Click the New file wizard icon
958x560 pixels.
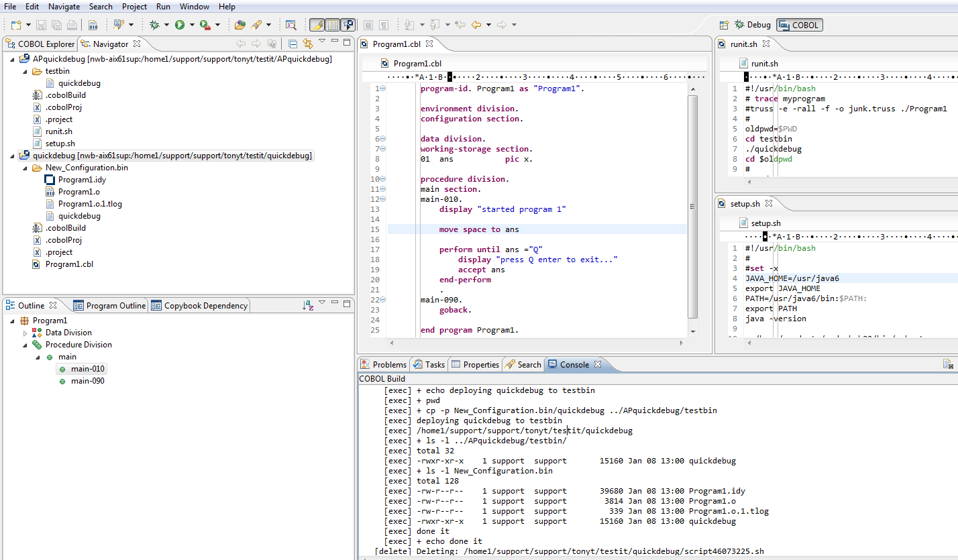pos(15,25)
